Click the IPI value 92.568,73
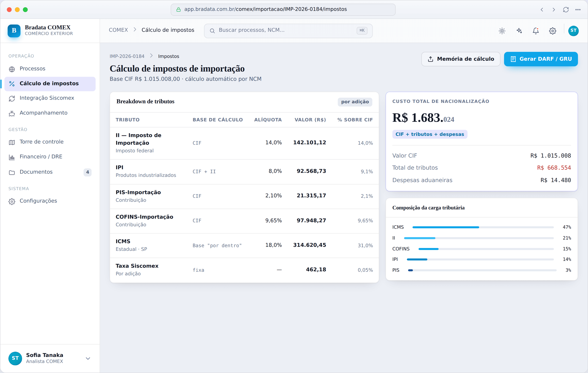 click(311, 171)
